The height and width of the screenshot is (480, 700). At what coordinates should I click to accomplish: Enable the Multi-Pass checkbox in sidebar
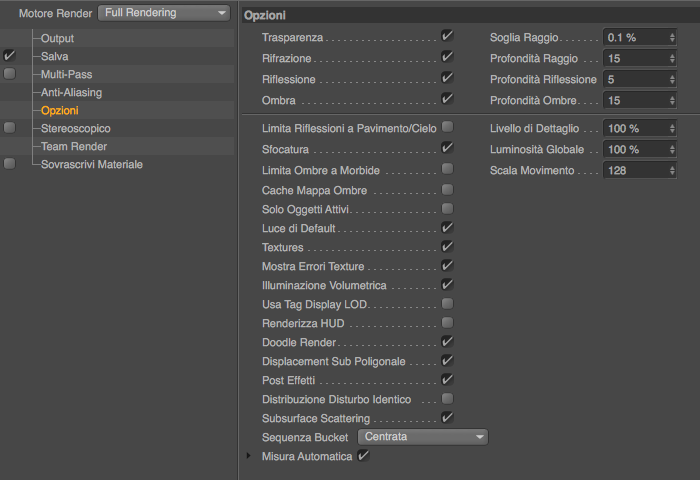[10, 74]
